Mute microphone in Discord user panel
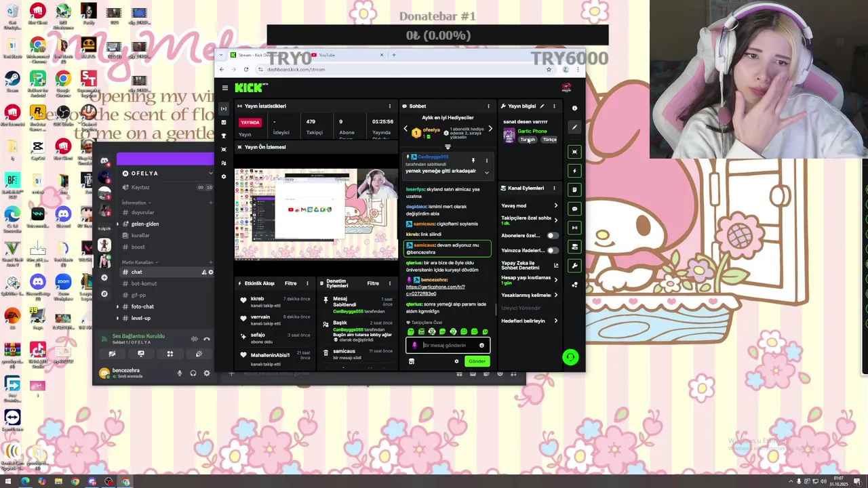 point(180,373)
